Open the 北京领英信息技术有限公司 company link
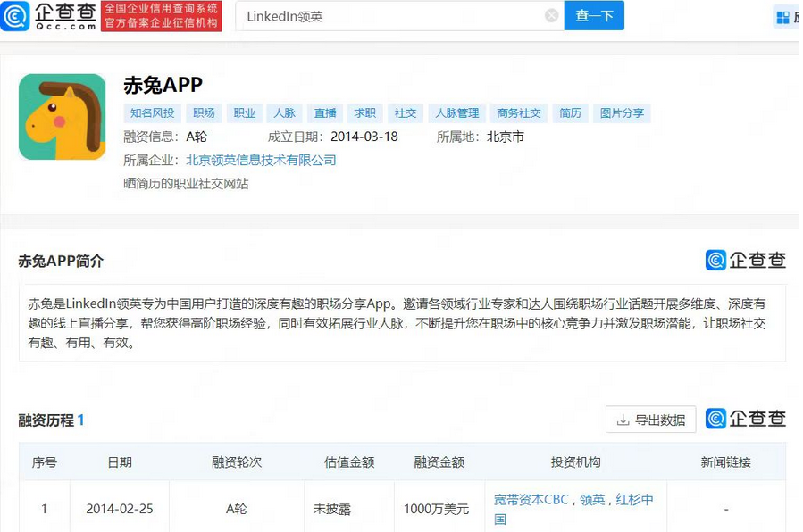This screenshot has height=532, width=803. (261, 160)
